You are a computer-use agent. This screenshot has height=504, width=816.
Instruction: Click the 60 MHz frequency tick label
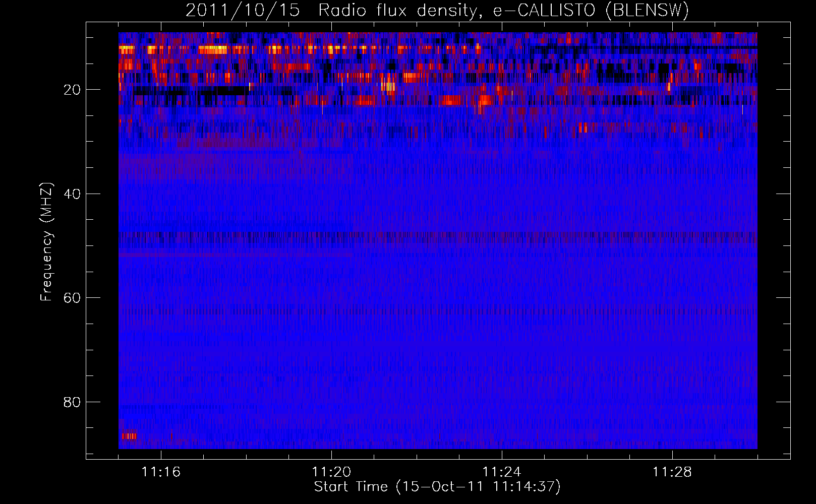click(x=73, y=298)
